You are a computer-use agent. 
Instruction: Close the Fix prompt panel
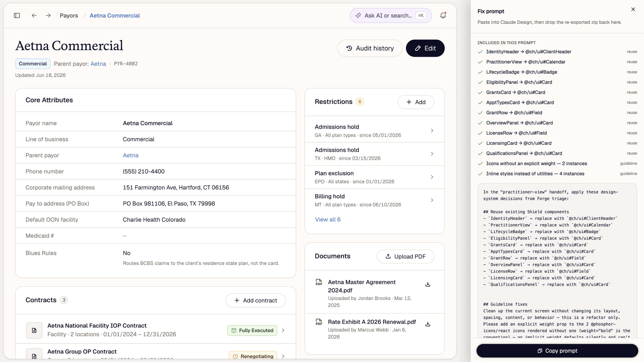(633, 9)
